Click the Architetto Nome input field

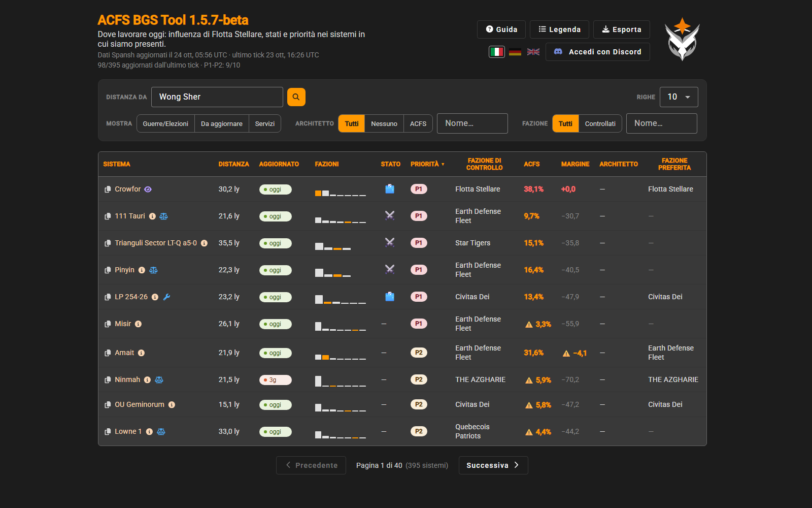click(x=472, y=123)
